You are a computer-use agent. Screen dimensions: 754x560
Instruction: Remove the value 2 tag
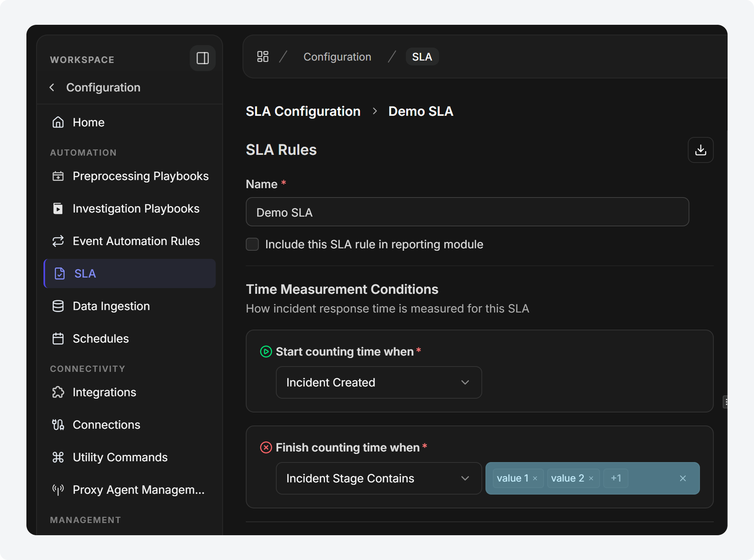coord(591,478)
